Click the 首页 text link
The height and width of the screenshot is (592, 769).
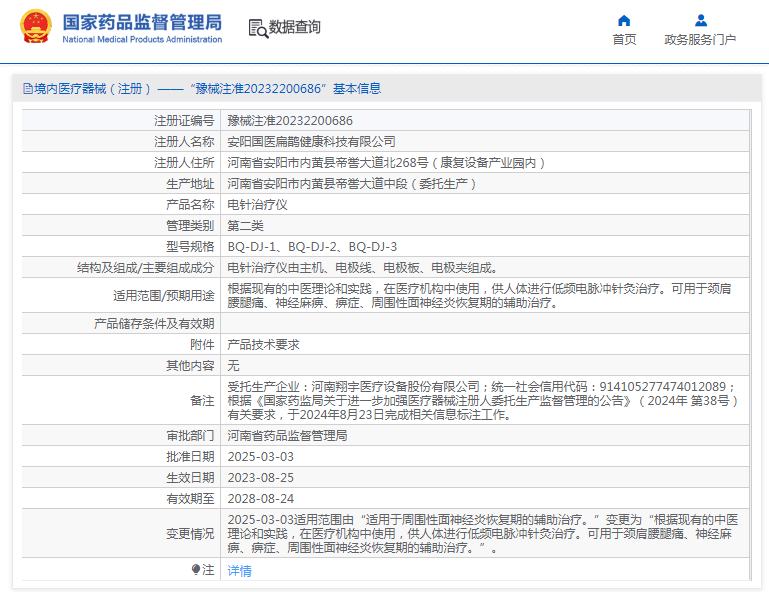click(624, 40)
